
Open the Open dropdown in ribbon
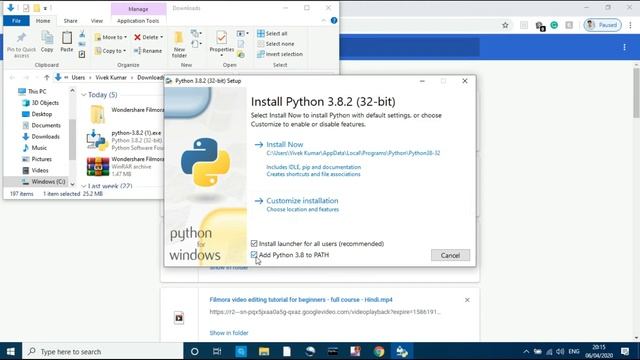coord(242,34)
